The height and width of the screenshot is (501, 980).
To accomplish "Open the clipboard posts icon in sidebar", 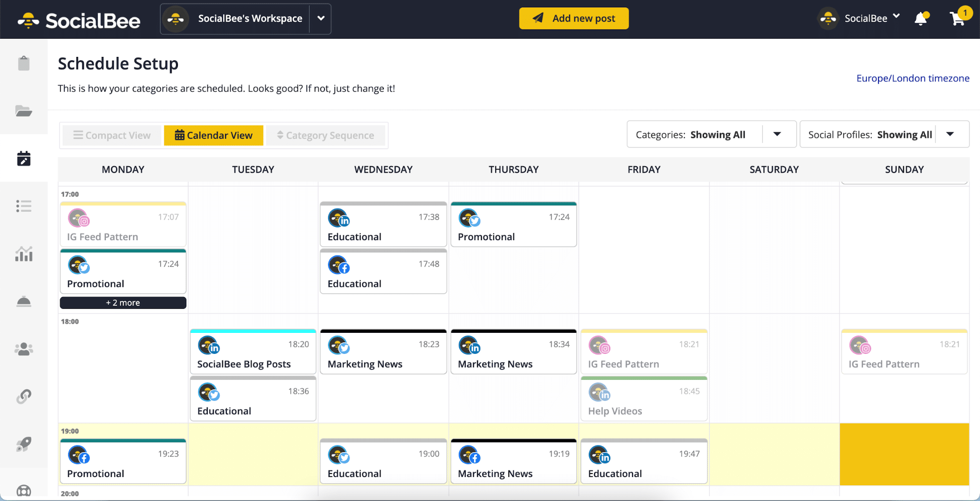I will [24, 63].
